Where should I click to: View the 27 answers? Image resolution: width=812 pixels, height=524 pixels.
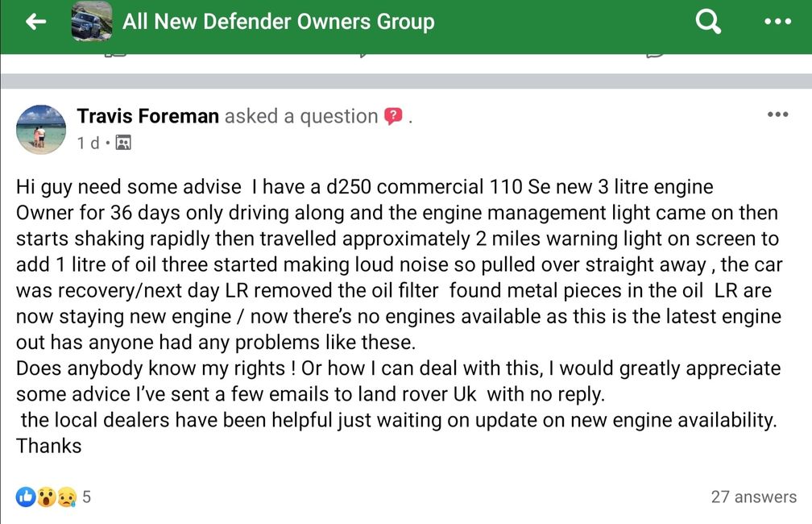pos(753,497)
